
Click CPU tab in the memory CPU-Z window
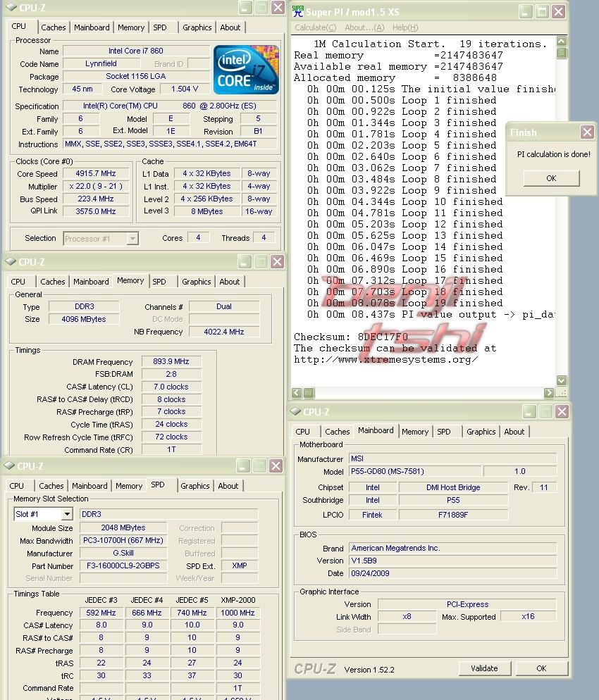click(x=18, y=282)
